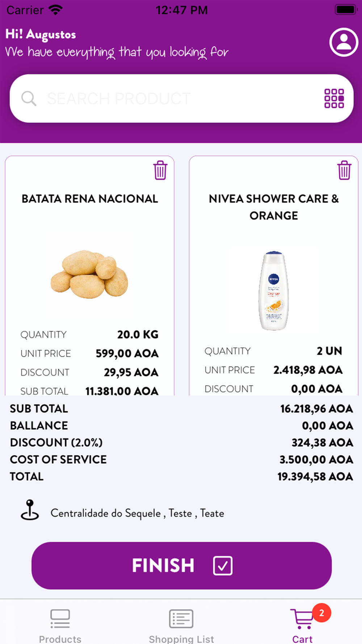Tap the category grid icon in search bar
Screen dimensions: 362x644
[334, 99]
